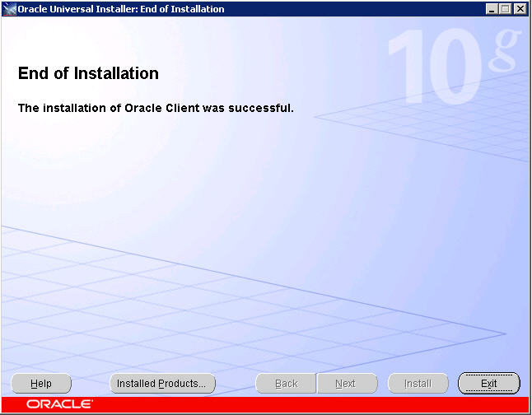The height and width of the screenshot is (415, 532).
Task: Click the greyed-out Next button
Action: pyautogui.click(x=347, y=384)
